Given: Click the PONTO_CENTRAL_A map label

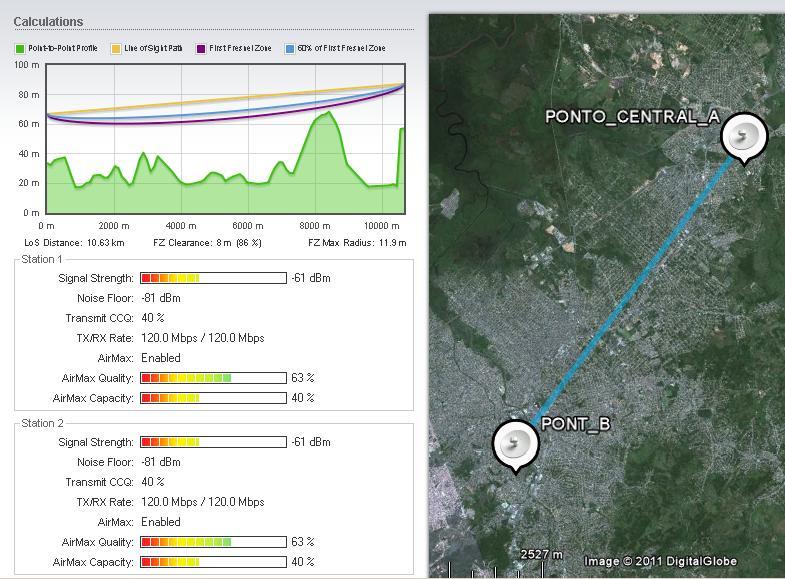Looking at the screenshot, I should (x=632, y=117).
